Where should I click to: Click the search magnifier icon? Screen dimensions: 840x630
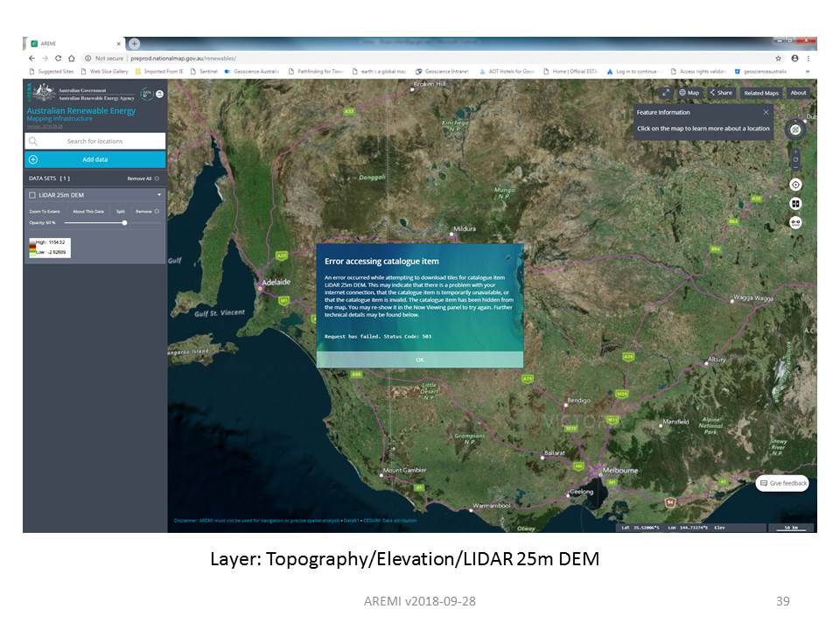(33, 141)
